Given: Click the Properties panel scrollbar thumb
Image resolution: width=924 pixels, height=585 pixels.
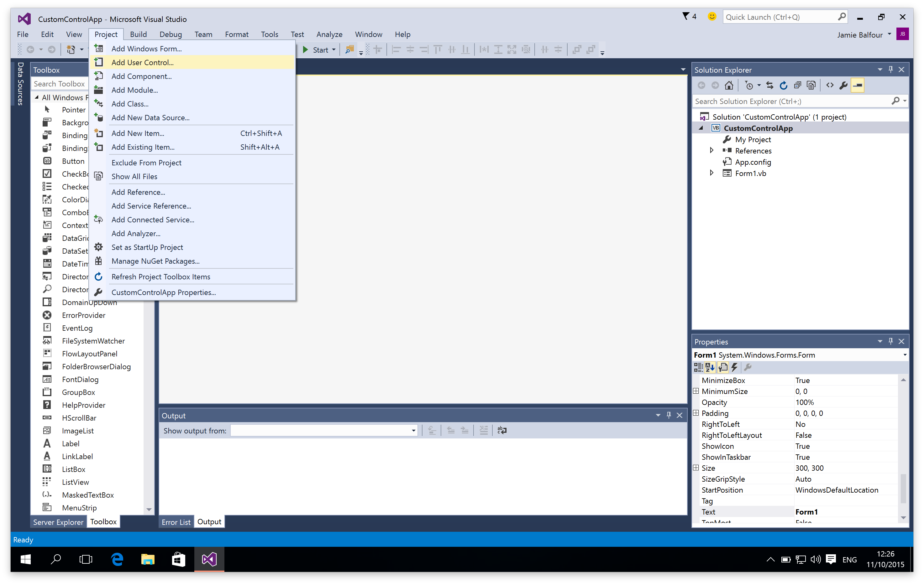Looking at the screenshot, I should 903,489.
